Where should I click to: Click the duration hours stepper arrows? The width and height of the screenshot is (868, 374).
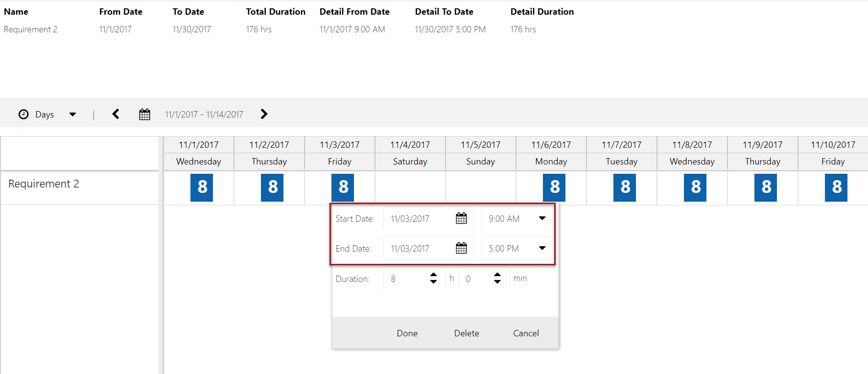tap(433, 278)
